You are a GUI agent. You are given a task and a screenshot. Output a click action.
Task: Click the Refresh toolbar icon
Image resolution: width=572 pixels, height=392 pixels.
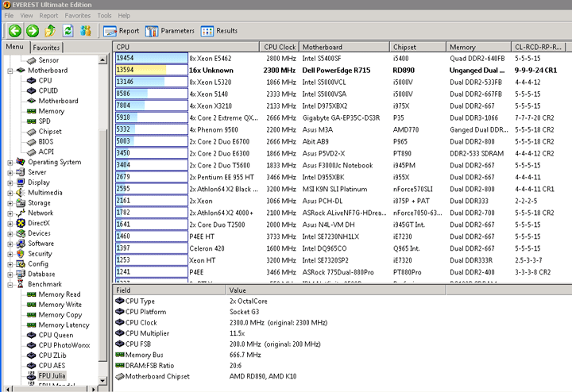click(68, 31)
